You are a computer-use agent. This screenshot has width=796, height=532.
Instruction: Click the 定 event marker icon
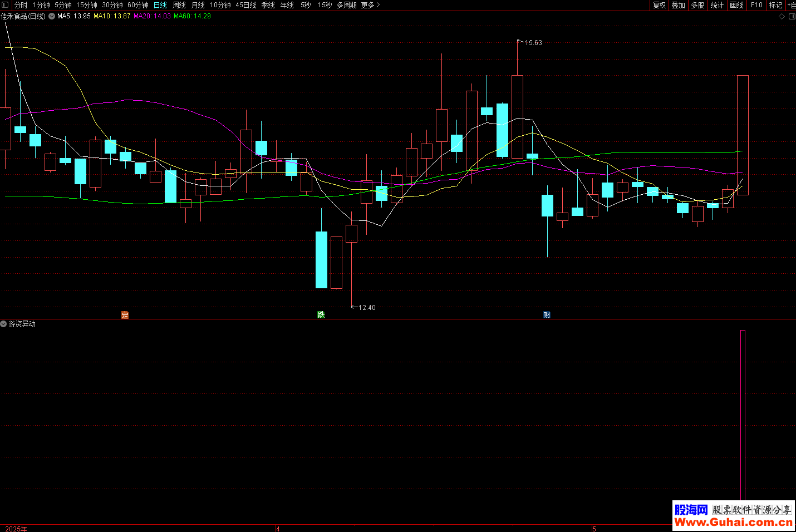(125, 315)
